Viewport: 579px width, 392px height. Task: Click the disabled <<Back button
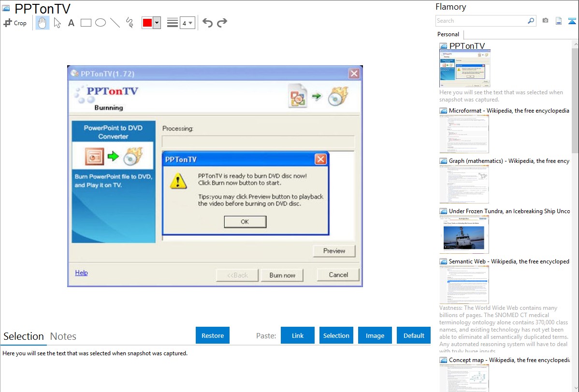237,275
